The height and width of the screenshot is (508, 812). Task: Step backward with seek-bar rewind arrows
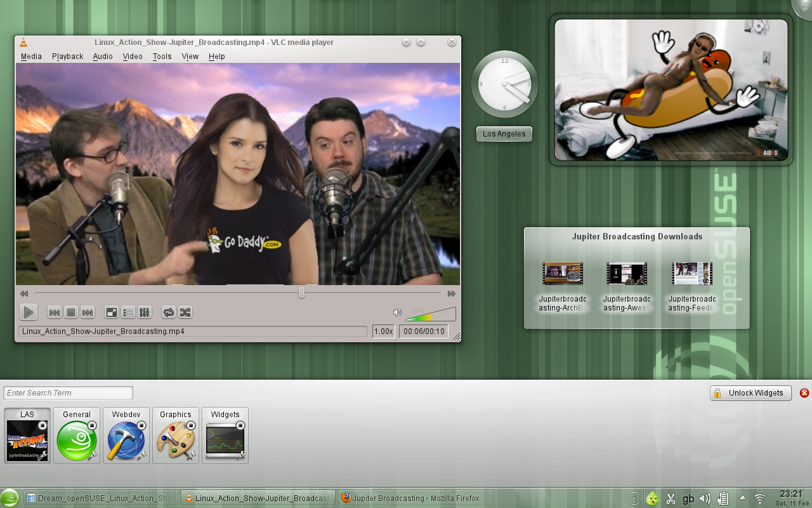(24, 293)
